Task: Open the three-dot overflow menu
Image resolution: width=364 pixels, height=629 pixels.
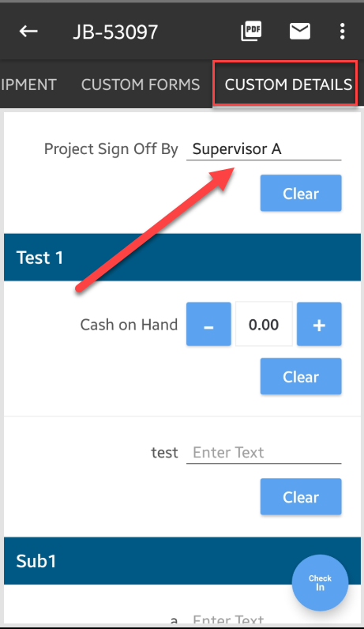Action: pyautogui.click(x=342, y=31)
